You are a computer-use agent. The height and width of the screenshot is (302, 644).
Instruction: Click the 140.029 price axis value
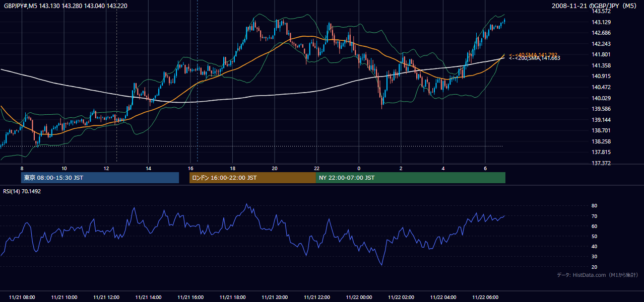[601, 98]
